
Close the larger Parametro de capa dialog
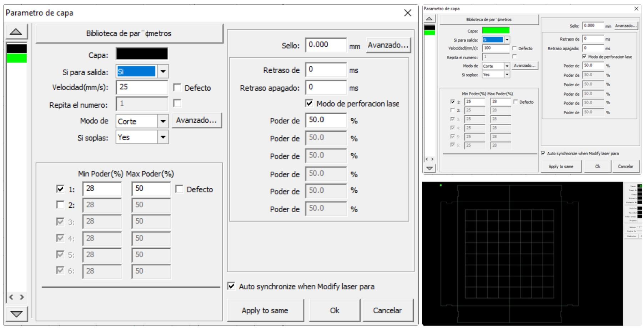pyautogui.click(x=407, y=13)
